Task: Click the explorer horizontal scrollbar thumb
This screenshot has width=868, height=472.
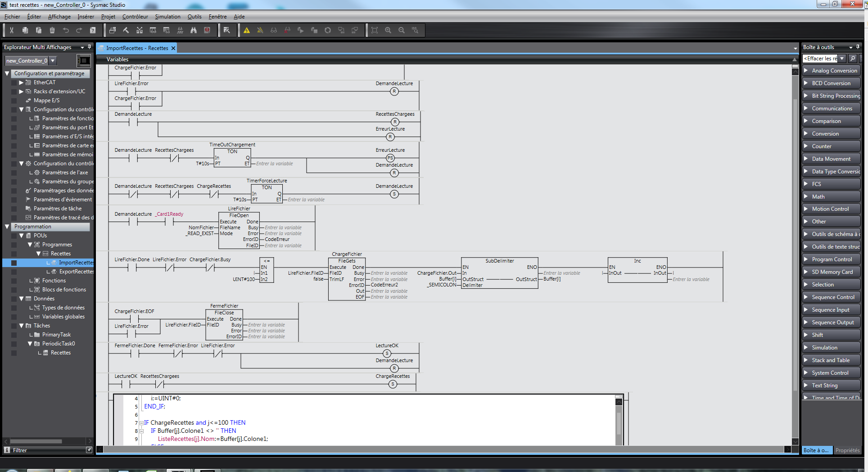Action: 36,441
